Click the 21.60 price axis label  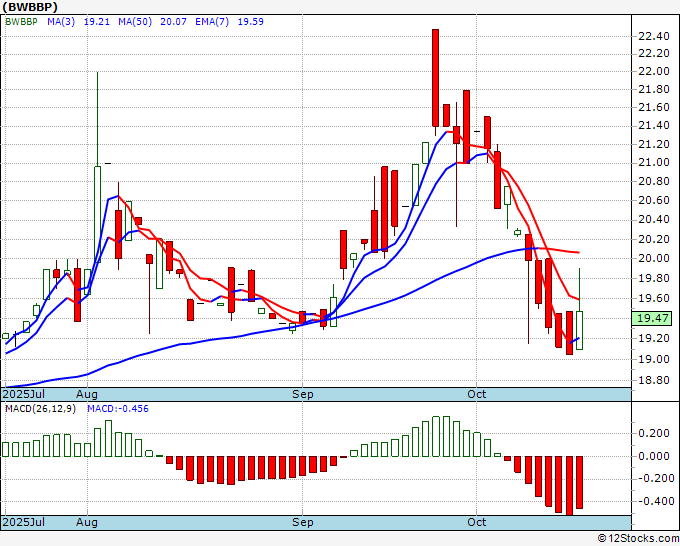click(x=654, y=108)
